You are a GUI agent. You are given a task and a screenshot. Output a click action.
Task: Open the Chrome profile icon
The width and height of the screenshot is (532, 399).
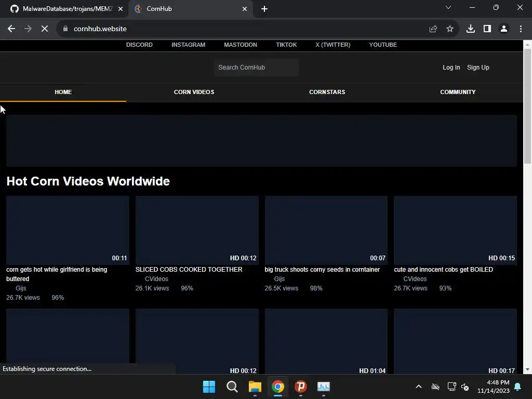[504, 29]
